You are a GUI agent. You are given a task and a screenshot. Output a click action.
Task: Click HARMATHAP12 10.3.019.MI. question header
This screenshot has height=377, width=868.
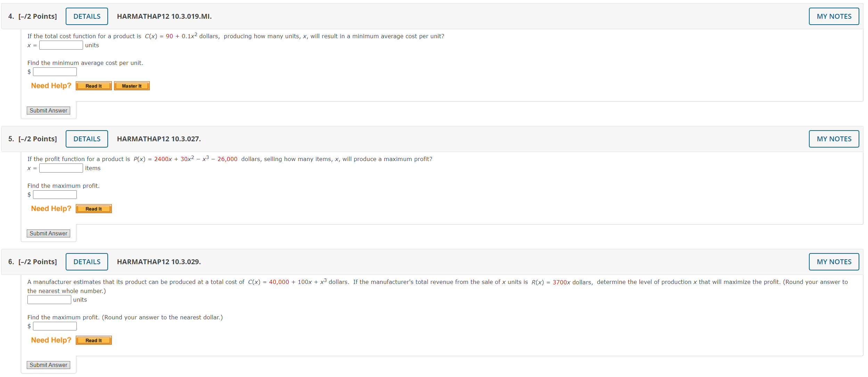pyautogui.click(x=164, y=16)
